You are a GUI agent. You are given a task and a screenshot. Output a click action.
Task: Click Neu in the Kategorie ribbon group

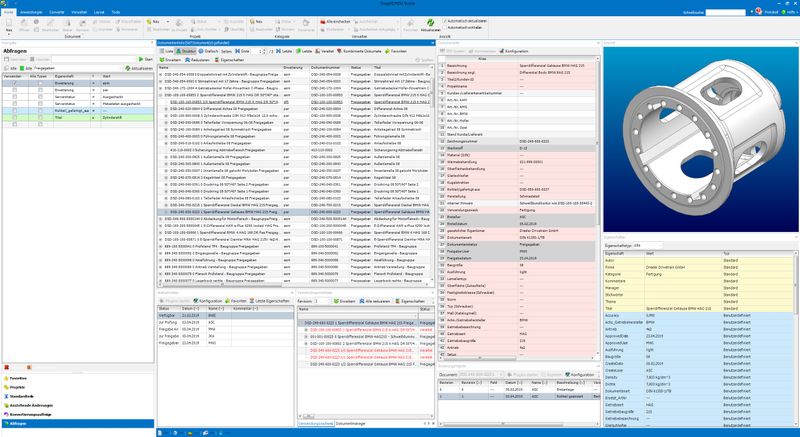coord(256,22)
